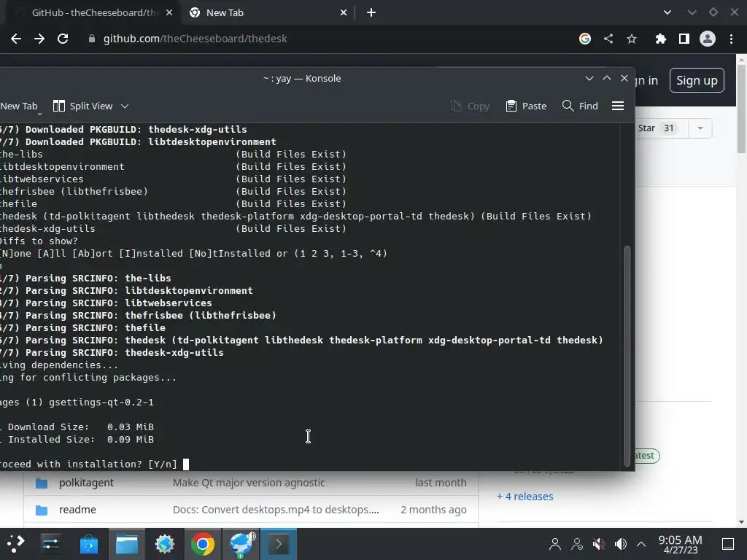Click the Show Desktop button

click(728, 544)
